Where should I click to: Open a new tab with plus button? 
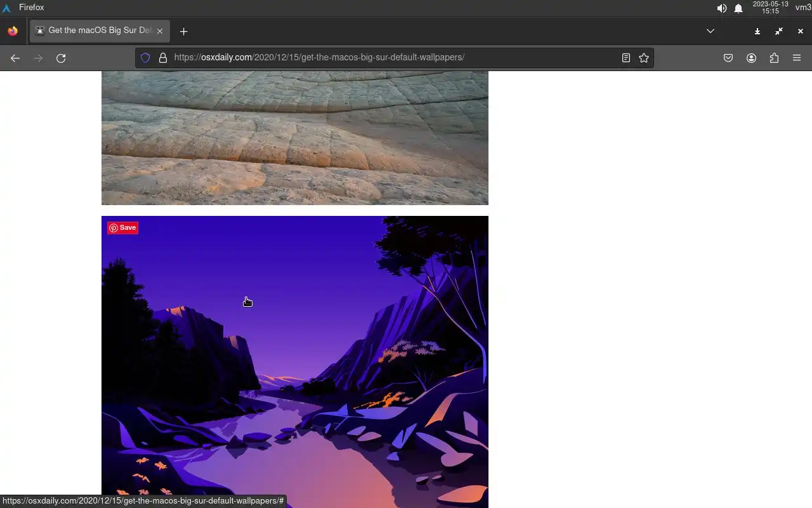pyautogui.click(x=183, y=31)
